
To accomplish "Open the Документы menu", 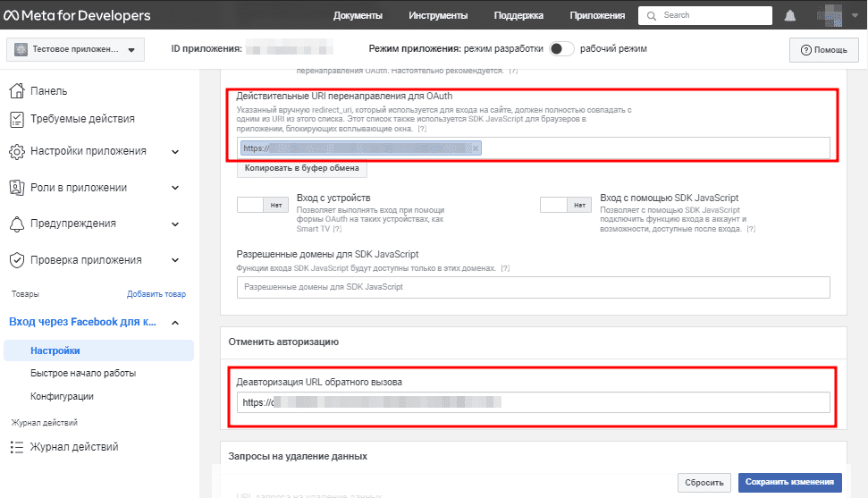I will click(358, 15).
